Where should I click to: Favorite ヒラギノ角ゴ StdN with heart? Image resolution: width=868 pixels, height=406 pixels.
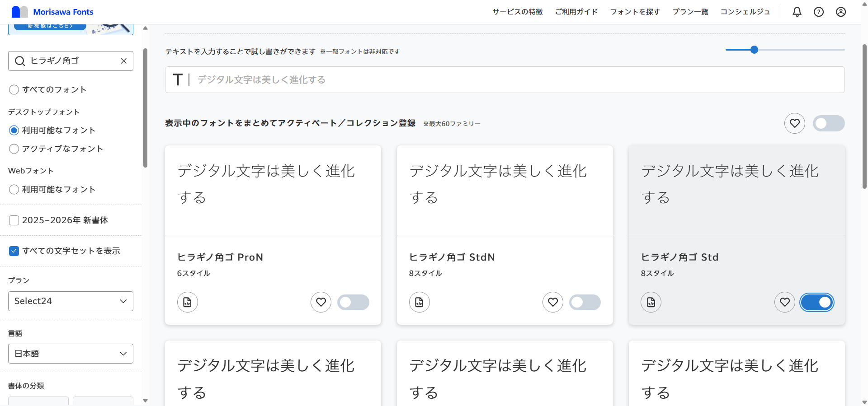click(x=553, y=302)
